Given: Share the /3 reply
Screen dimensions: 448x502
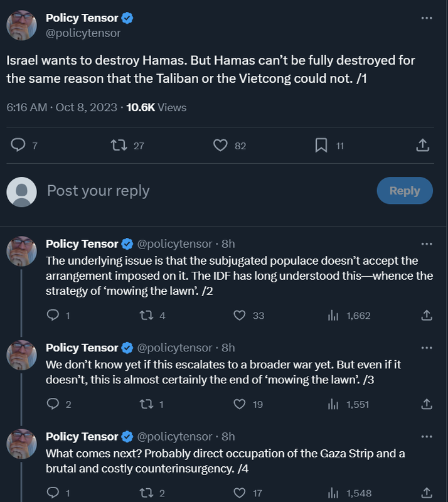Looking at the screenshot, I should click(x=426, y=405).
